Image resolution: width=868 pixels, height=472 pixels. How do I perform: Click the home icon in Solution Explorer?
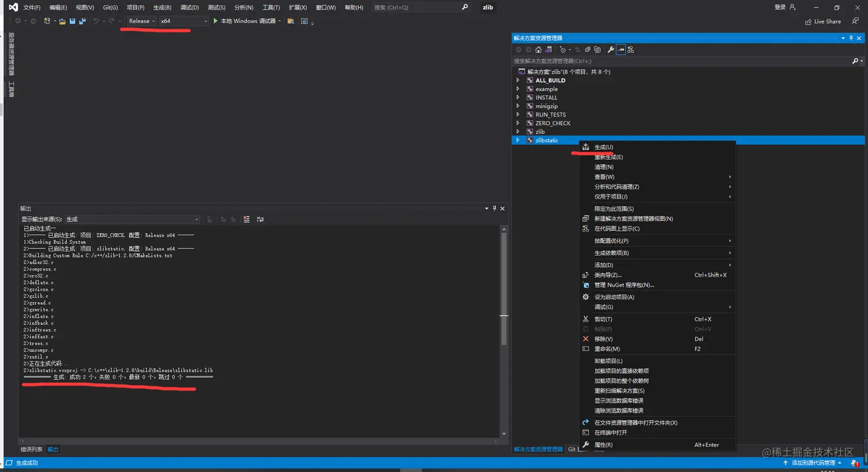[x=538, y=50]
